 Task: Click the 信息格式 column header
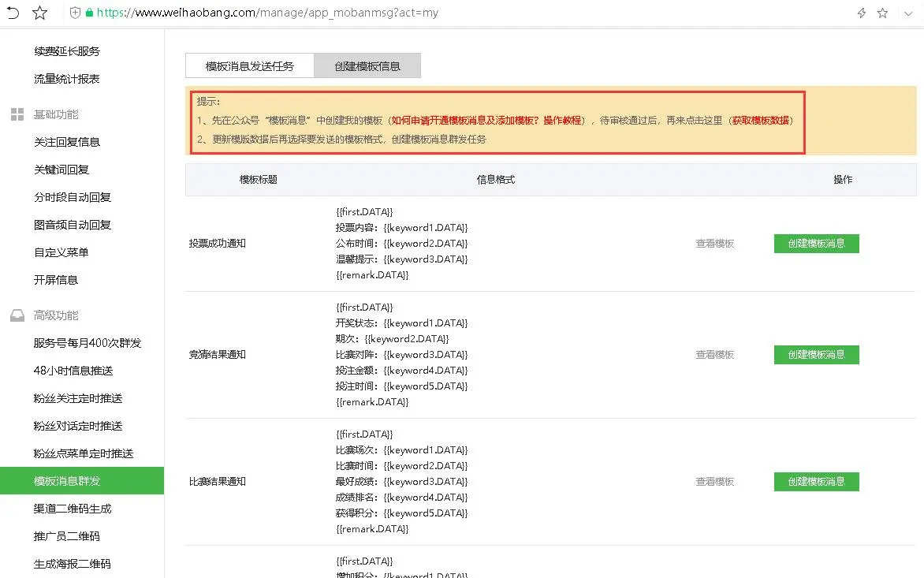click(496, 180)
